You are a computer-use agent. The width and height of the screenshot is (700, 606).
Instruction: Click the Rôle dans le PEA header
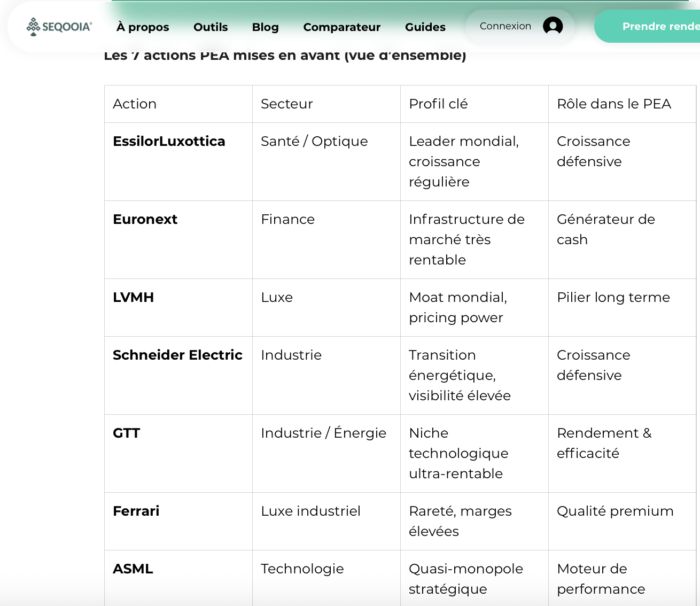point(614,104)
